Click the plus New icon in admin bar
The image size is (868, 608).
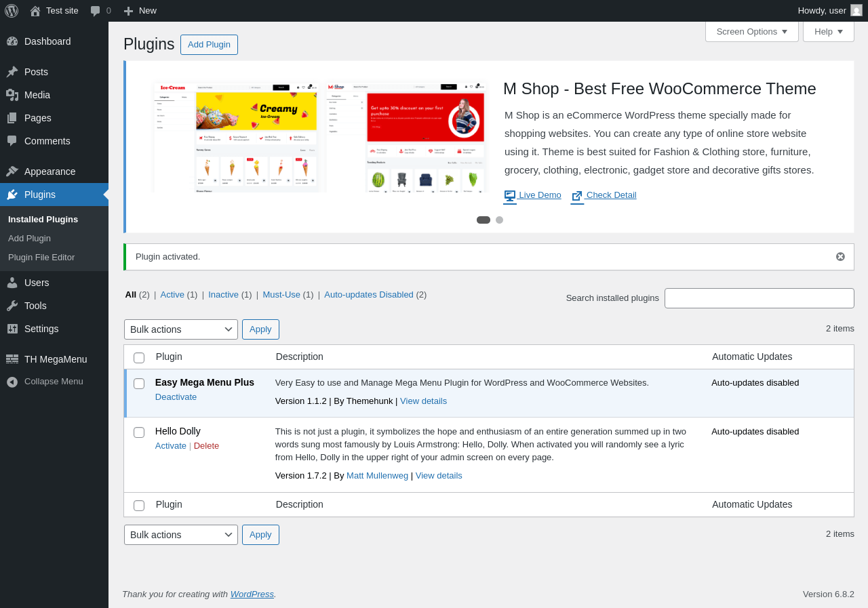(x=128, y=11)
